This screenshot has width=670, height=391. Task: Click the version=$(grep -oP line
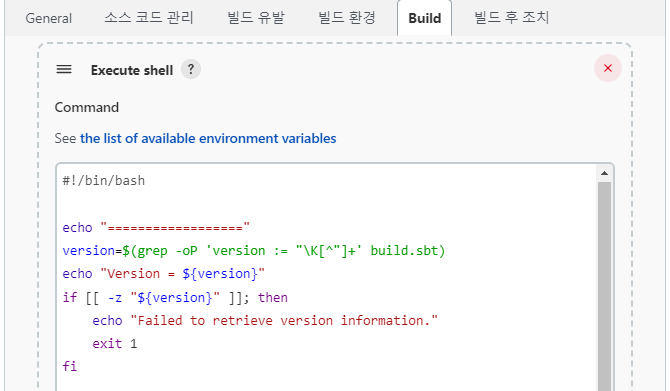254,251
